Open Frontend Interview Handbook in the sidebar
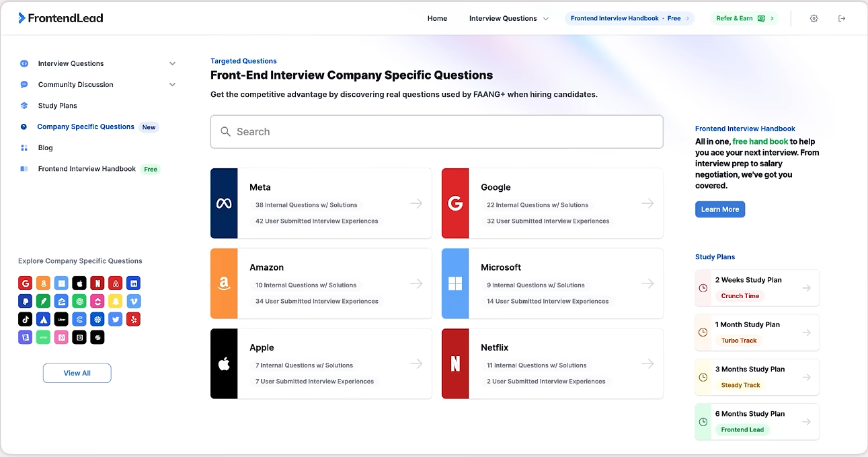The height and width of the screenshot is (457, 868). 87,169
